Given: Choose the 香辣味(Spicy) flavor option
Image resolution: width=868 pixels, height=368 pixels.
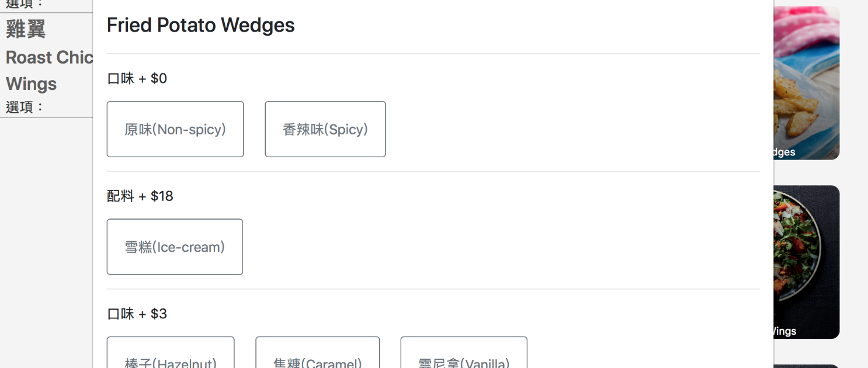Looking at the screenshot, I should (325, 129).
